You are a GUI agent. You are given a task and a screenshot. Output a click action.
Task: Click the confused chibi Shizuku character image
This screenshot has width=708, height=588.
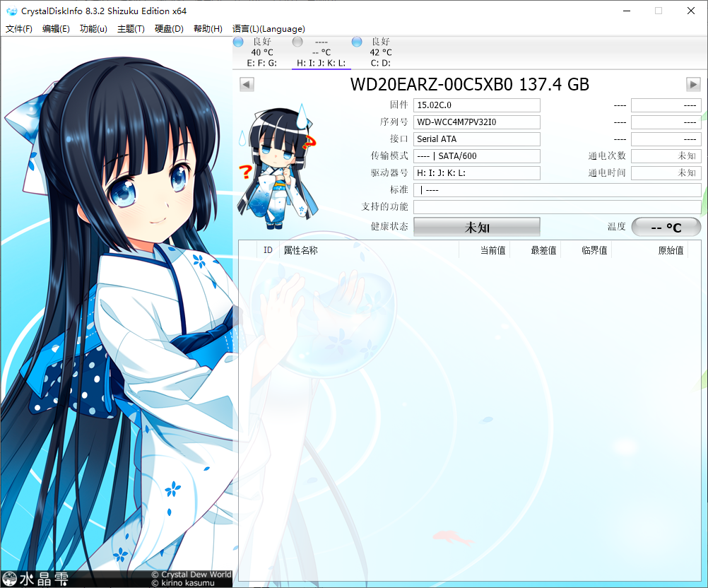[278, 166]
